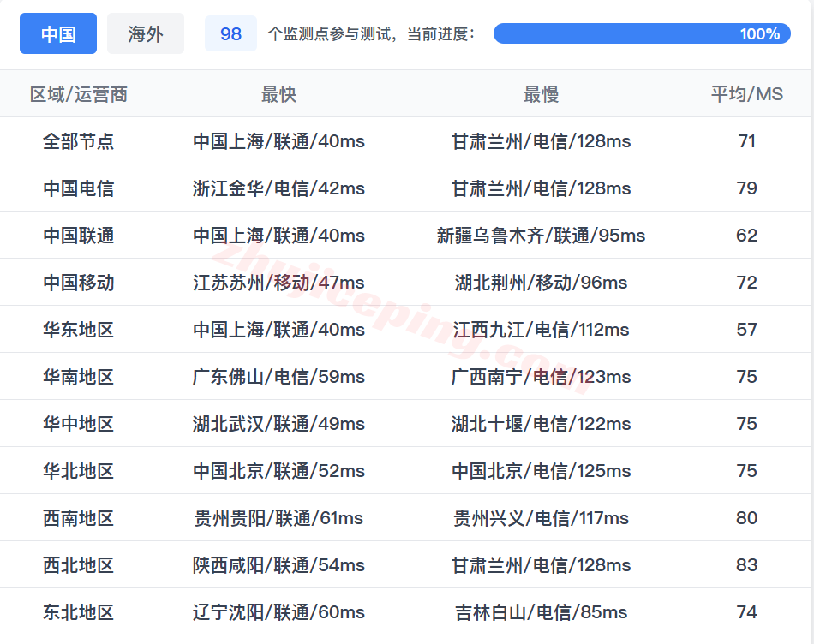Click 江西九江/电信/112ms cell
The height and width of the screenshot is (644, 814).
541,330
